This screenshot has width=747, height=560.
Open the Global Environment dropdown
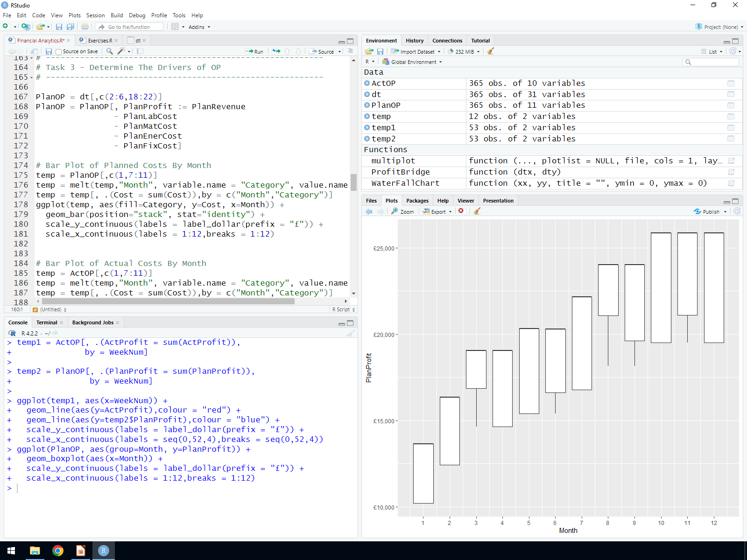click(x=413, y=62)
